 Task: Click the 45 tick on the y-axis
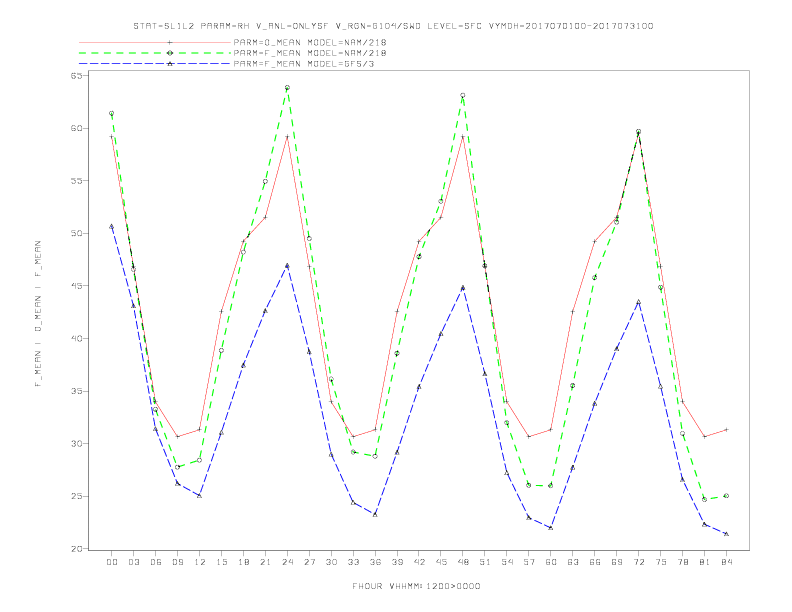(77, 286)
